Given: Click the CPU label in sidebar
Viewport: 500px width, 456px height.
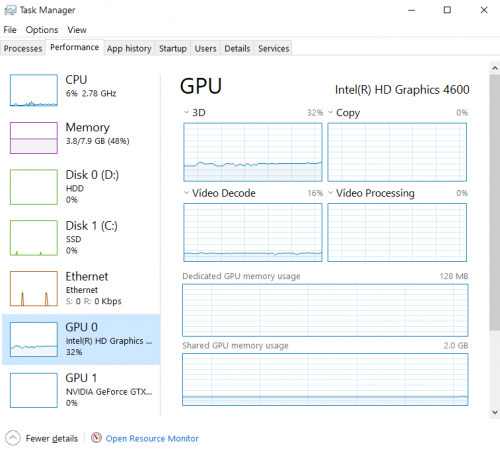Looking at the screenshot, I should point(76,80).
